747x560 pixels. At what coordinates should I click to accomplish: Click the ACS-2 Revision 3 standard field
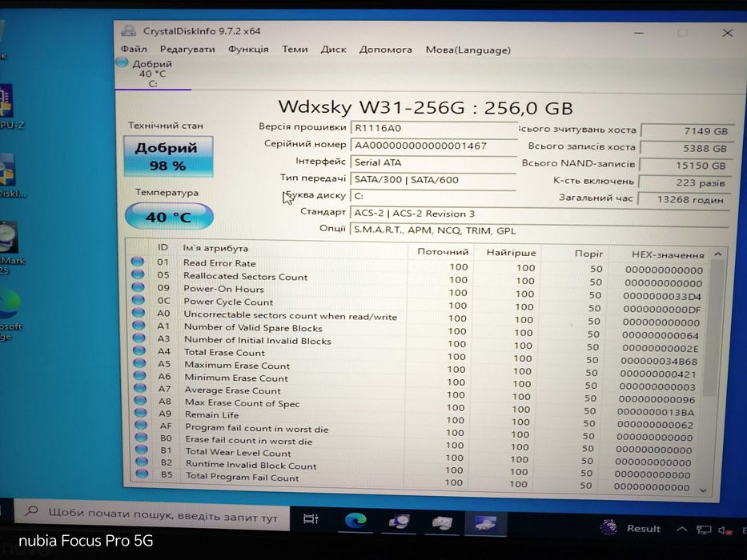pyautogui.click(x=539, y=214)
